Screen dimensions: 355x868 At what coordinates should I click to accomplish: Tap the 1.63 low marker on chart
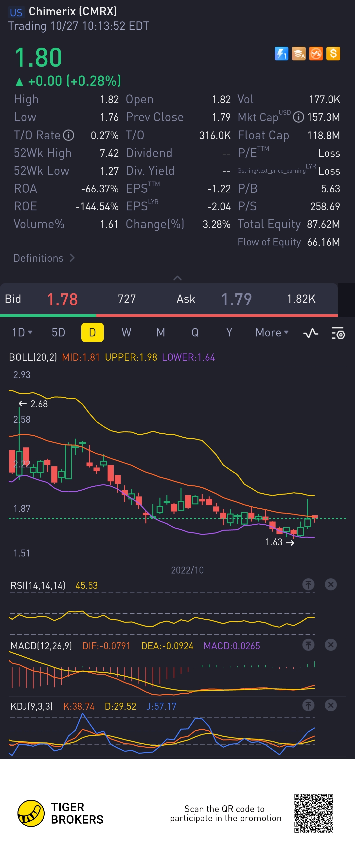[280, 542]
